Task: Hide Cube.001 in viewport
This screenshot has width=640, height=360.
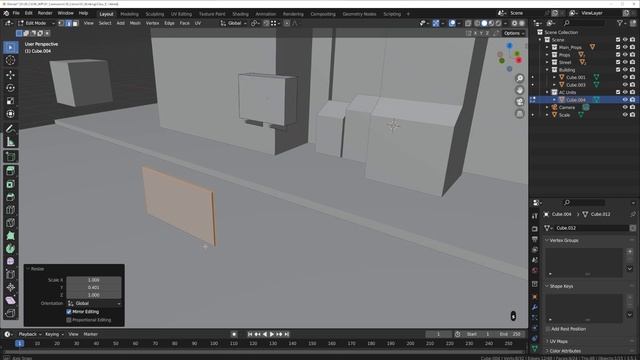Action: [625, 77]
